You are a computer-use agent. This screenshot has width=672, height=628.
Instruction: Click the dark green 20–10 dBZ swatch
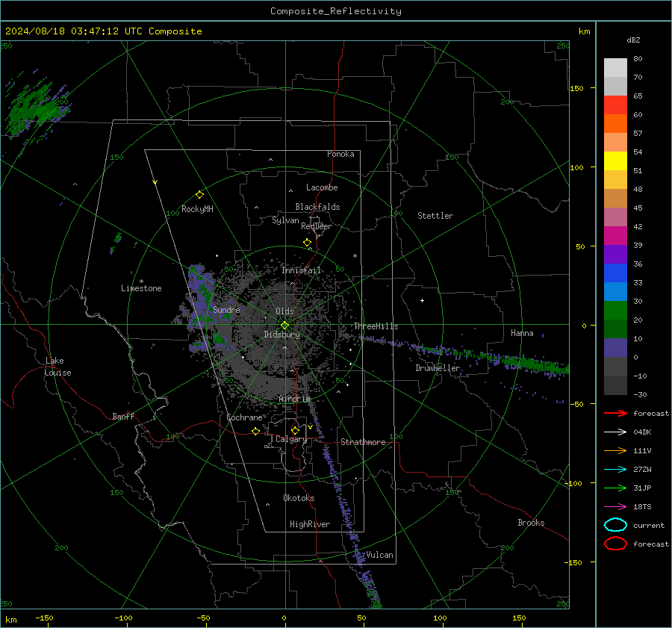coord(615,329)
